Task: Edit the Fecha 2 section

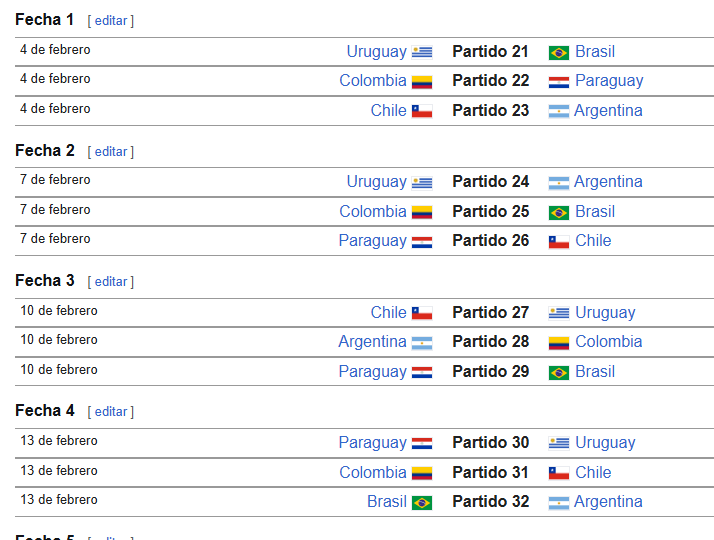Action: (111, 152)
